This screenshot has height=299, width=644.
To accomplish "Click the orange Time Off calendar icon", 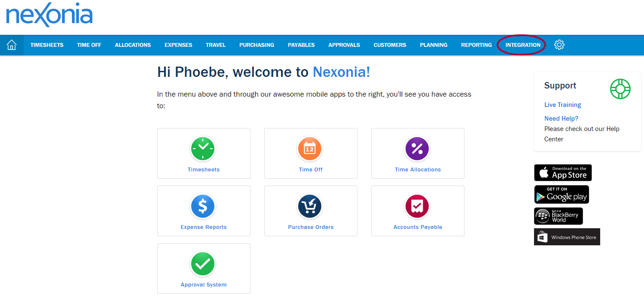I will pos(310,149).
